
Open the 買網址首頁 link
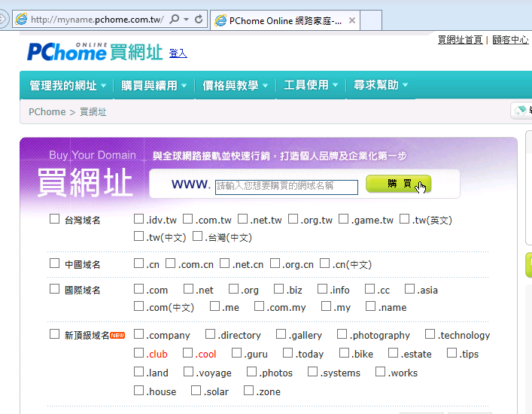pos(460,40)
